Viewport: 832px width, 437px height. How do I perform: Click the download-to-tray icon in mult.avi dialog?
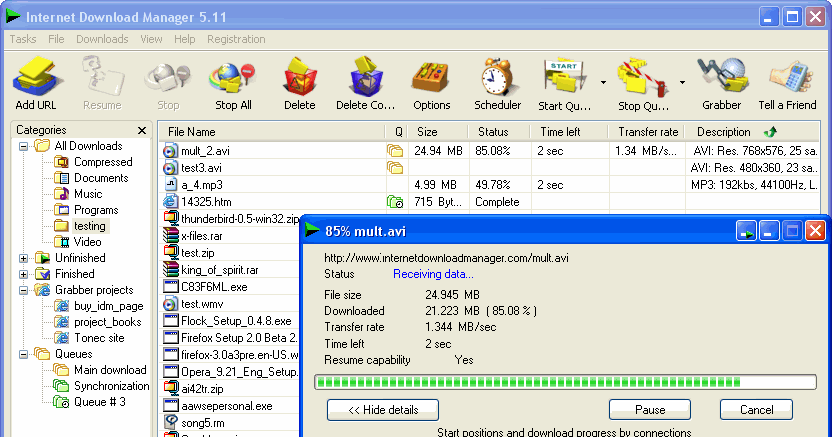tap(746, 231)
